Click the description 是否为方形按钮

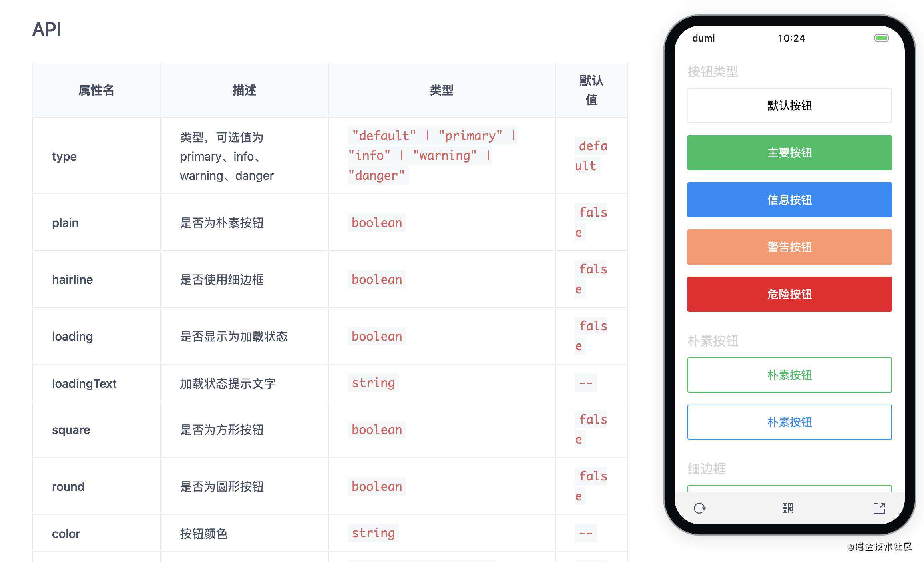tap(222, 430)
